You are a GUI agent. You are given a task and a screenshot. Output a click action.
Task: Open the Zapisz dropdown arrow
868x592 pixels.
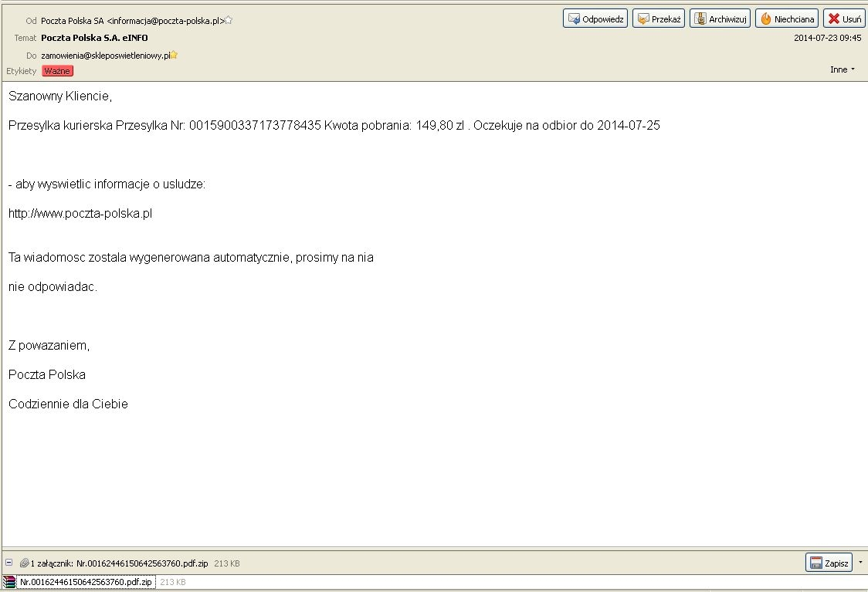(x=860, y=563)
